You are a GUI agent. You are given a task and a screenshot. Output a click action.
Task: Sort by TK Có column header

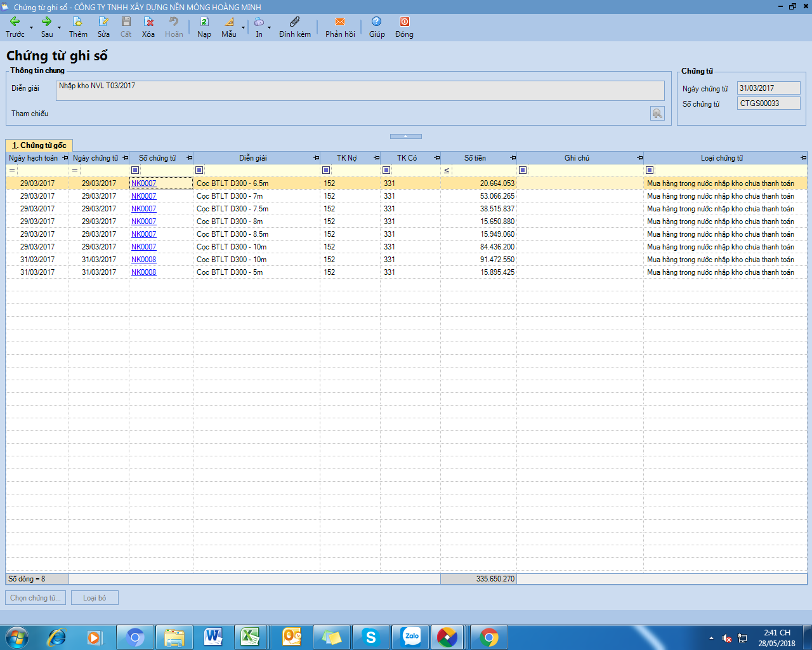(407, 158)
